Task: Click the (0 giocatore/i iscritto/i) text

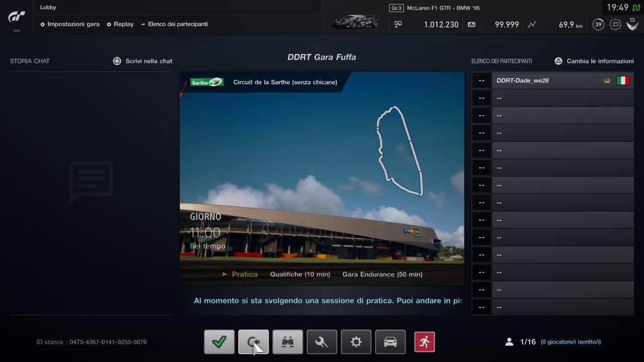Action: point(571,342)
